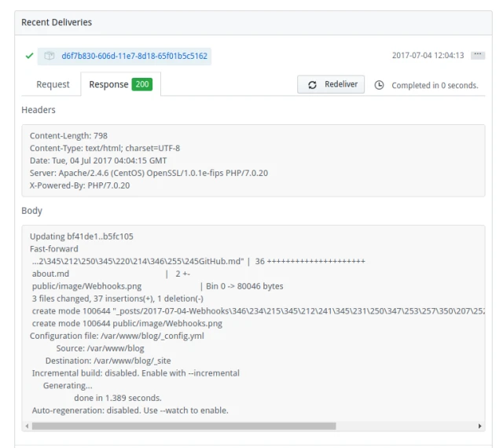Click the Recent Deliveries panel heading
The width and height of the screenshot is (503, 448).
point(57,22)
